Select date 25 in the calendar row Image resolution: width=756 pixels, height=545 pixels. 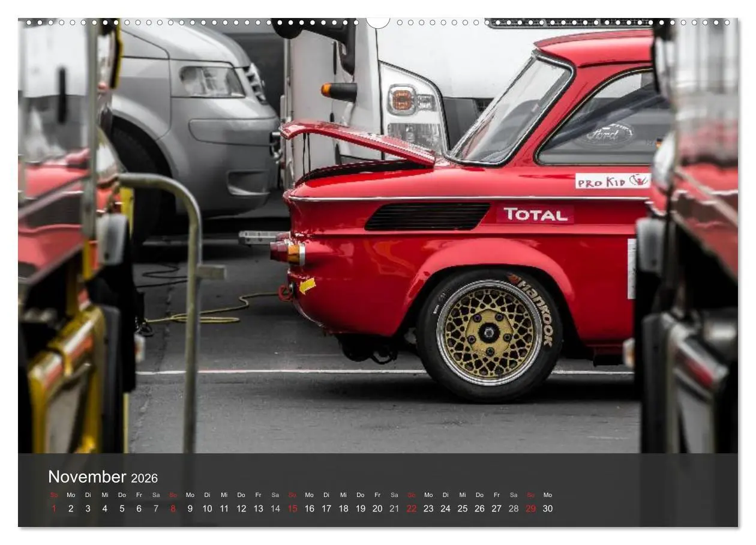(x=463, y=508)
